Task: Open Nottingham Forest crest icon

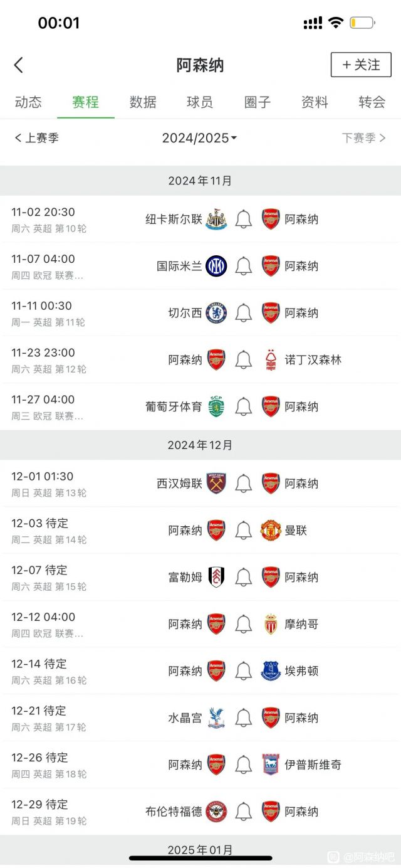Action: (271, 360)
